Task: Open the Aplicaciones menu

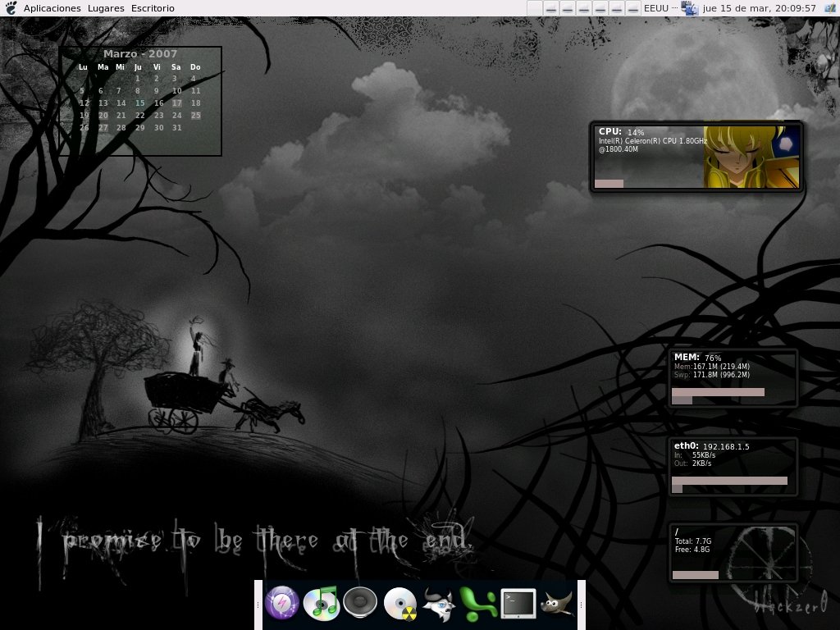Action: [x=52, y=8]
